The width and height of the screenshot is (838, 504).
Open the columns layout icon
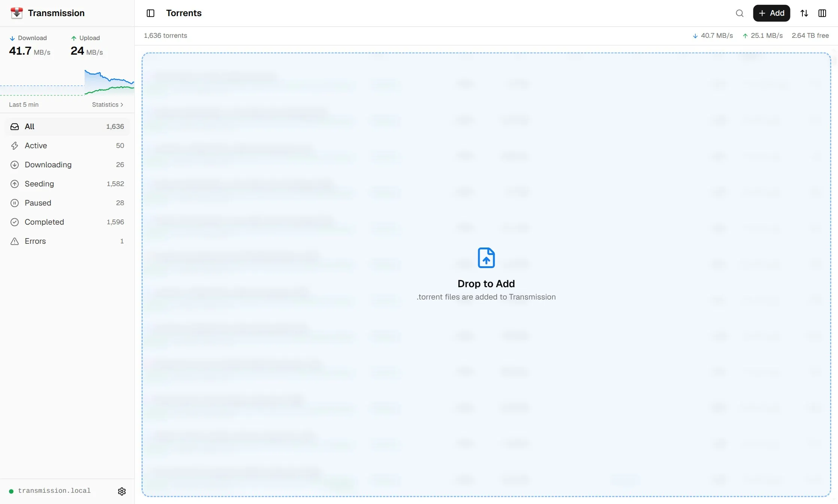(x=822, y=13)
